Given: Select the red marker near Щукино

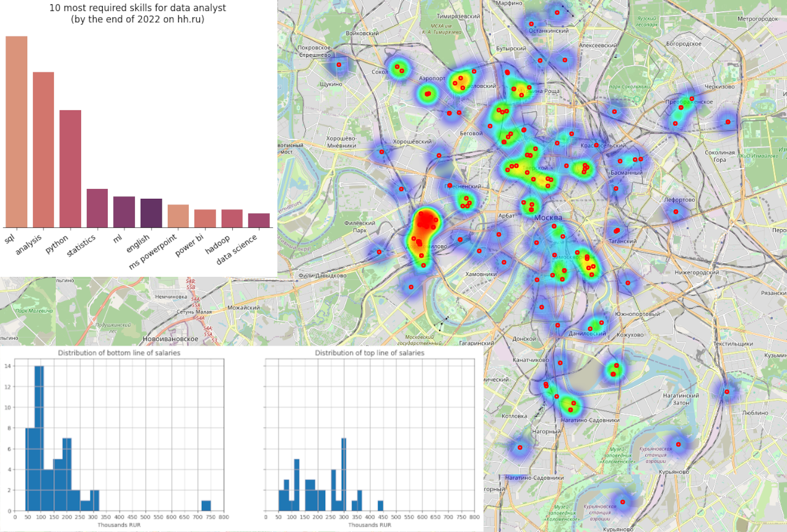Looking at the screenshot, I should pyautogui.click(x=339, y=64).
